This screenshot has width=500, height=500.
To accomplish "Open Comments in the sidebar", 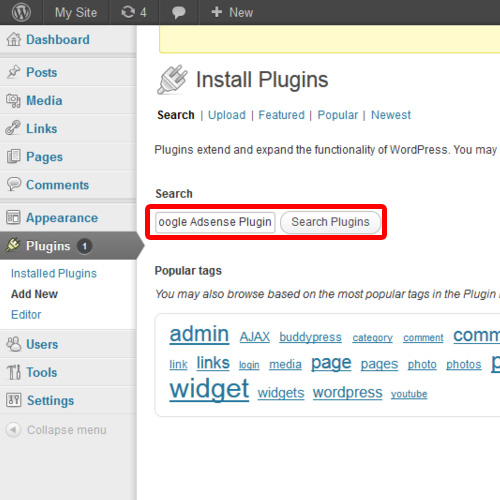I will coord(58,185).
